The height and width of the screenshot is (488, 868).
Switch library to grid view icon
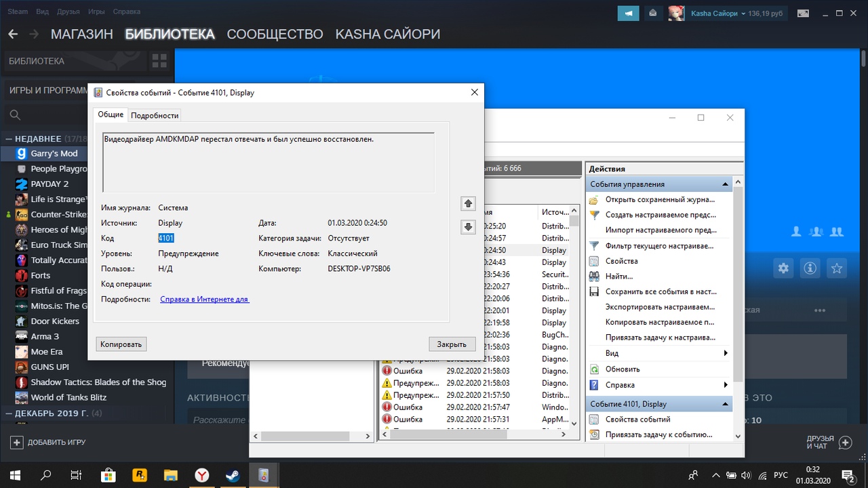click(159, 61)
